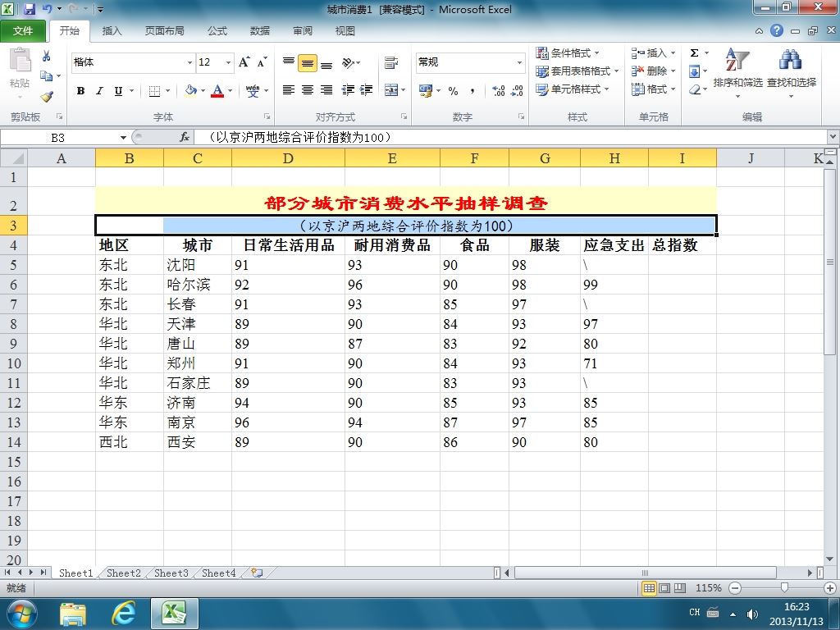Switch to Sheet2 worksheet tab
This screenshot has height=630, width=840.
(123, 573)
